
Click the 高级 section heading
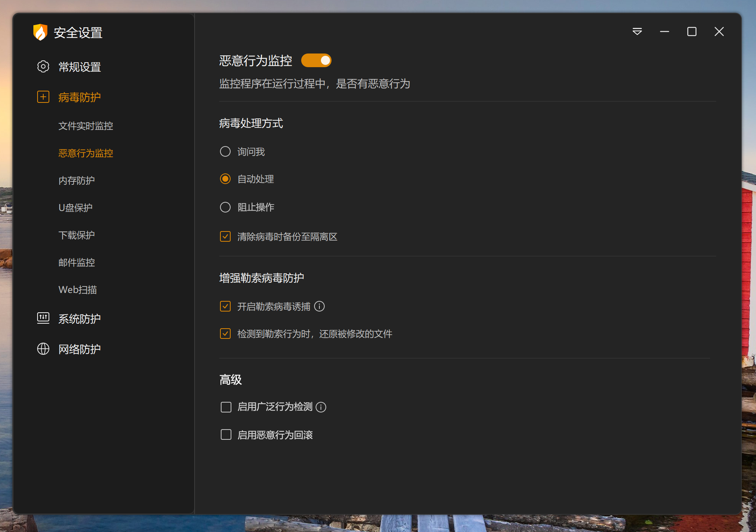point(231,380)
